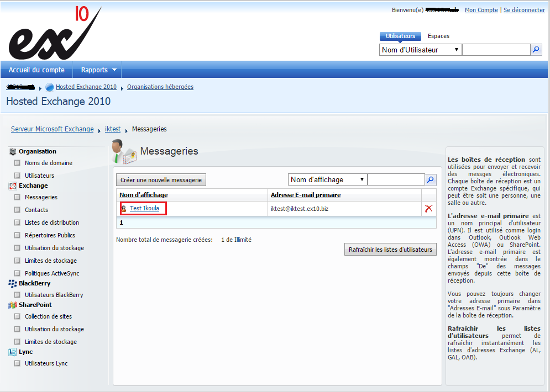The width and height of the screenshot is (550, 392).
Task: Open Utilisateurs under Organisation
Action: 40,176
